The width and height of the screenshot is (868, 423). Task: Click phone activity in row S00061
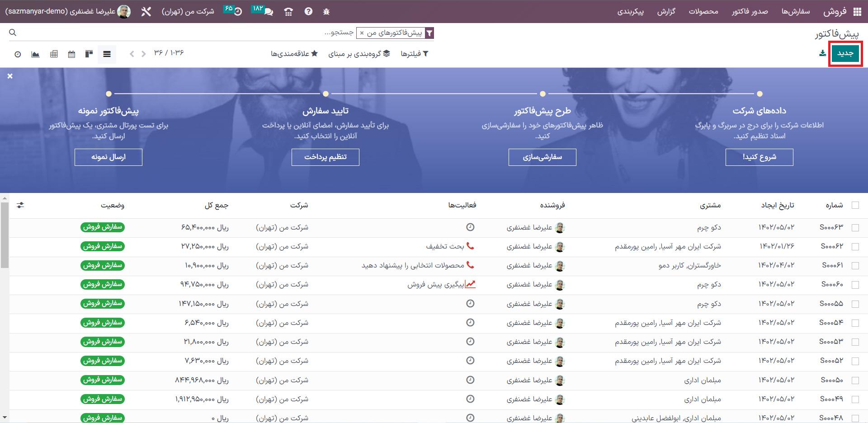(470, 265)
